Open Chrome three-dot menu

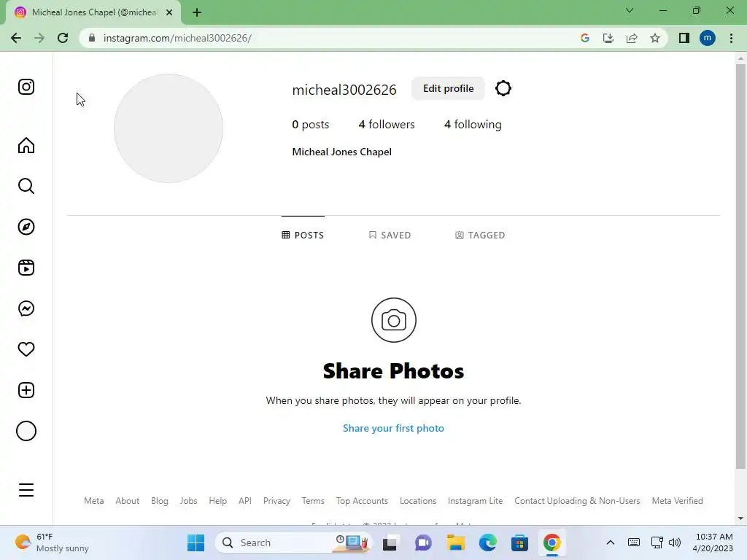(731, 38)
